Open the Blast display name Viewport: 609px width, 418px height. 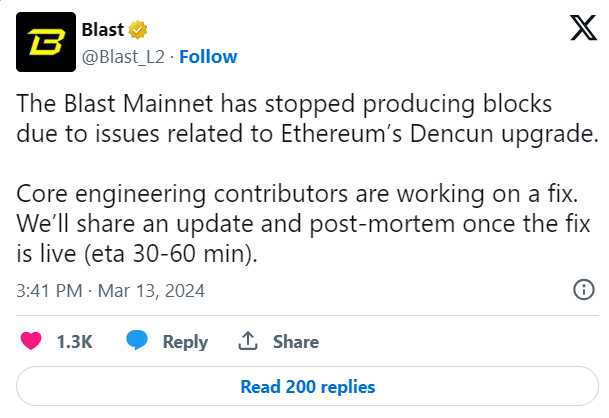pyautogui.click(x=103, y=30)
